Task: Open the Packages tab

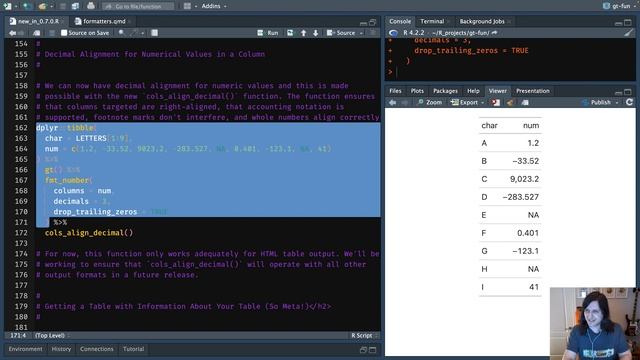Action: (x=445, y=91)
